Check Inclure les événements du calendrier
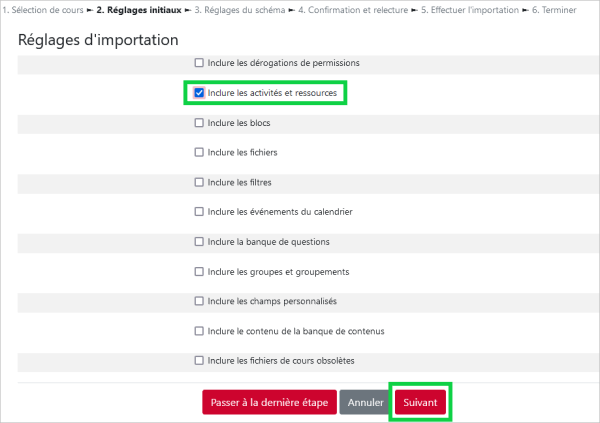Screen dimensions: 600x423 (x=199, y=212)
